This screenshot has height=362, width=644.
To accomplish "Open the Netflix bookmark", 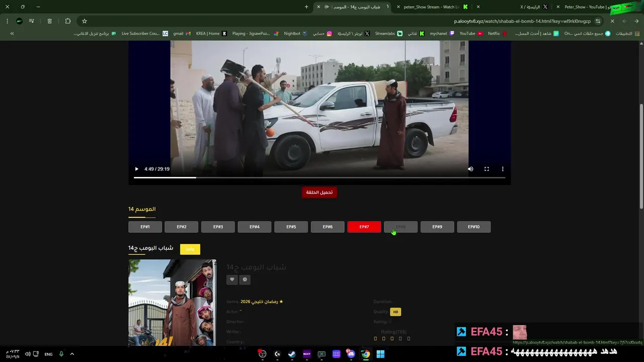I will [x=497, y=33].
